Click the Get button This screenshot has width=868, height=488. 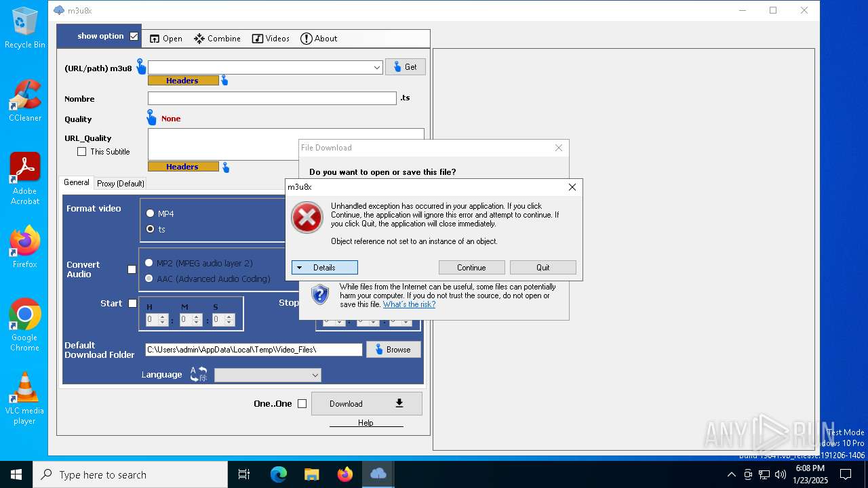[406, 67]
